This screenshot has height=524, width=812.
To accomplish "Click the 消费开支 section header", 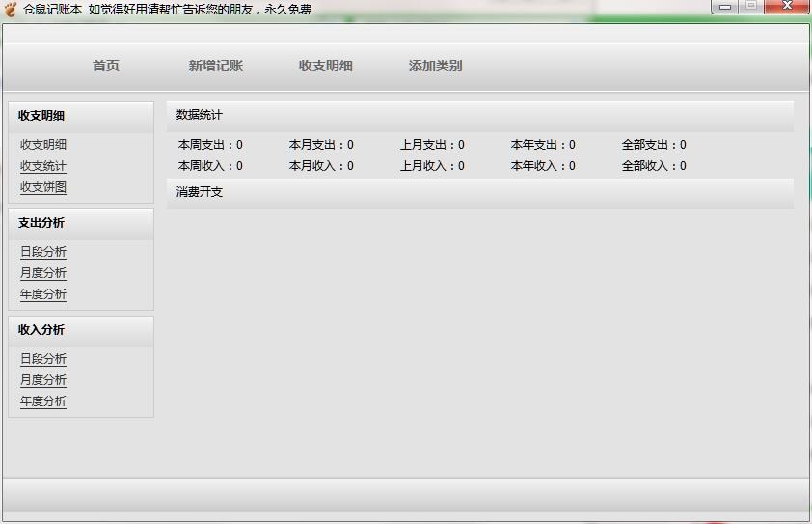I will (x=480, y=193).
